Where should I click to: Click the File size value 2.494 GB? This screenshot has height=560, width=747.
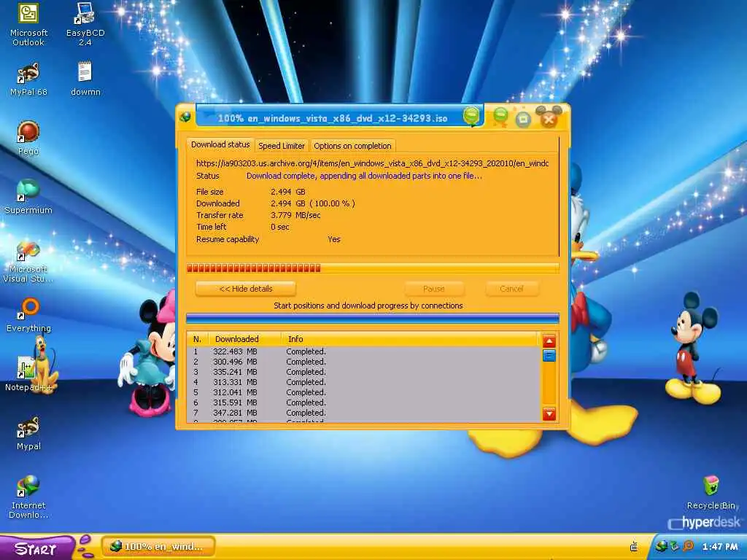287,192
